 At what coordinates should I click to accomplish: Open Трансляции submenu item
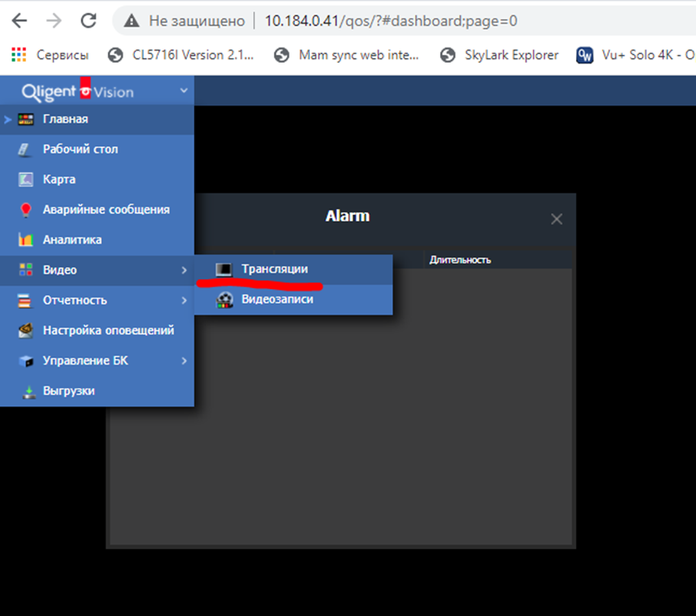[x=293, y=270]
